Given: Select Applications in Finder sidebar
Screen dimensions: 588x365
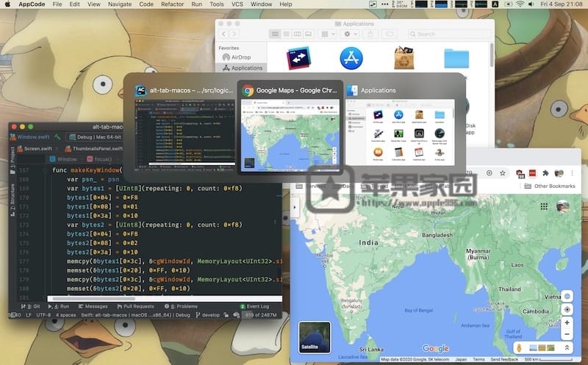Looking at the screenshot, I should [241, 68].
